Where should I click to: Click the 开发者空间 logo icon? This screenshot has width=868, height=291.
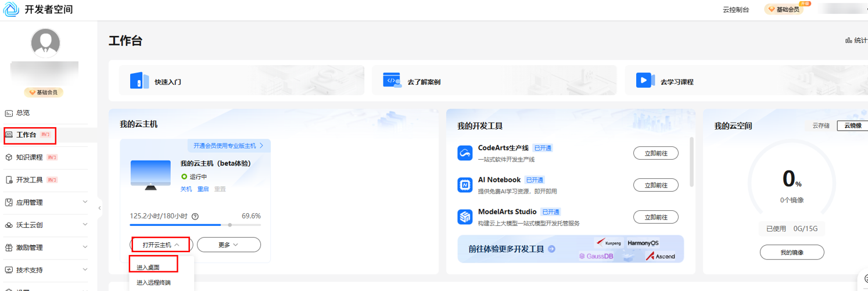[12, 10]
